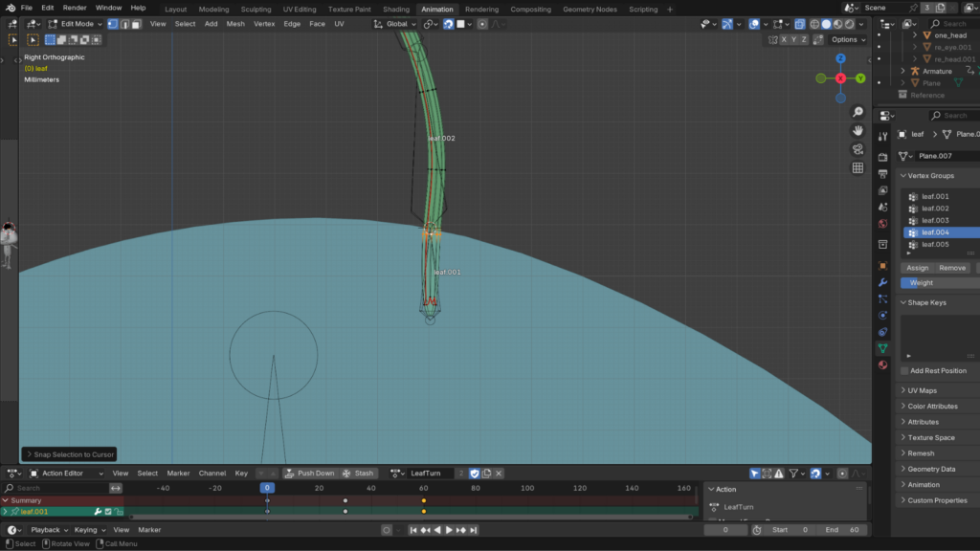The height and width of the screenshot is (551, 980).
Task: Toggle auto keying record button
Action: [x=387, y=530]
